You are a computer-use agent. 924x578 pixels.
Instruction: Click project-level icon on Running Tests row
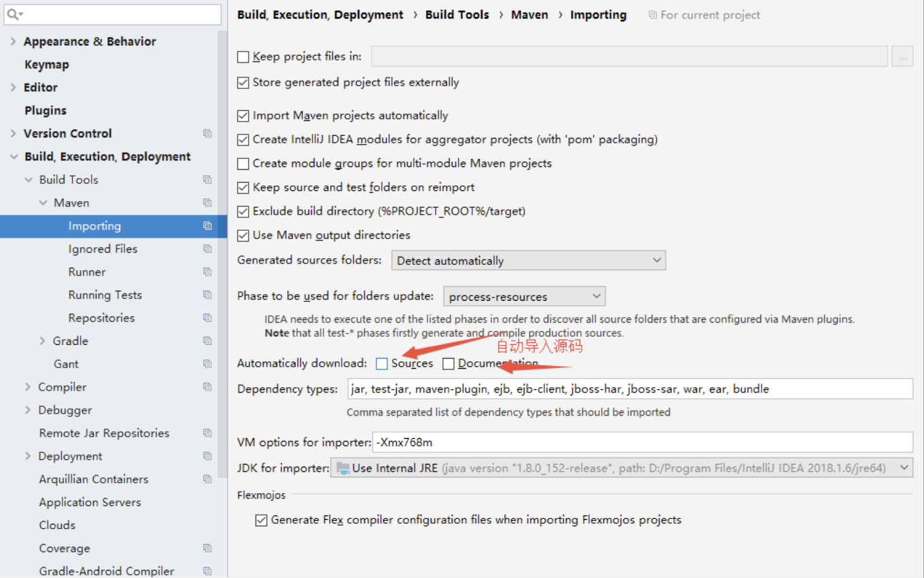(207, 295)
